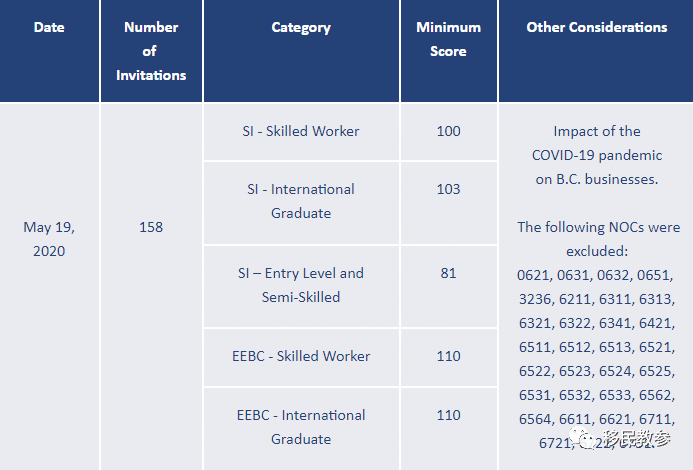Select the 158 invitations cell

[151, 227]
